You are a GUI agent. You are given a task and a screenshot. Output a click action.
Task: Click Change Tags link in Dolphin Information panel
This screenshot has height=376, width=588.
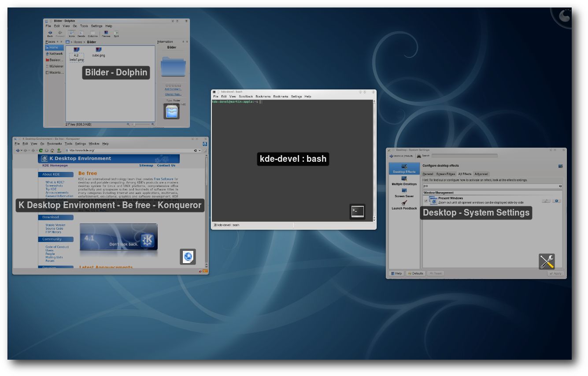[x=173, y=94]
